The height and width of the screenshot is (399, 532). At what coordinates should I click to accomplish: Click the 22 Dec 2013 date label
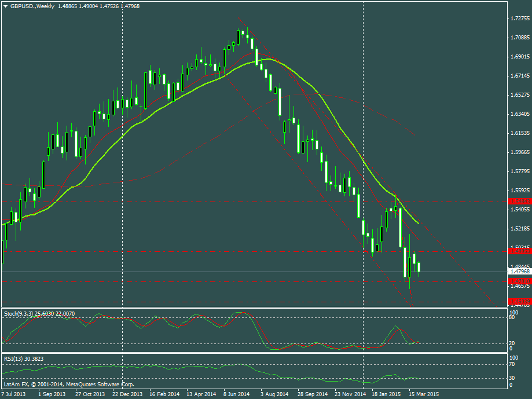click(x=127, y=394)
